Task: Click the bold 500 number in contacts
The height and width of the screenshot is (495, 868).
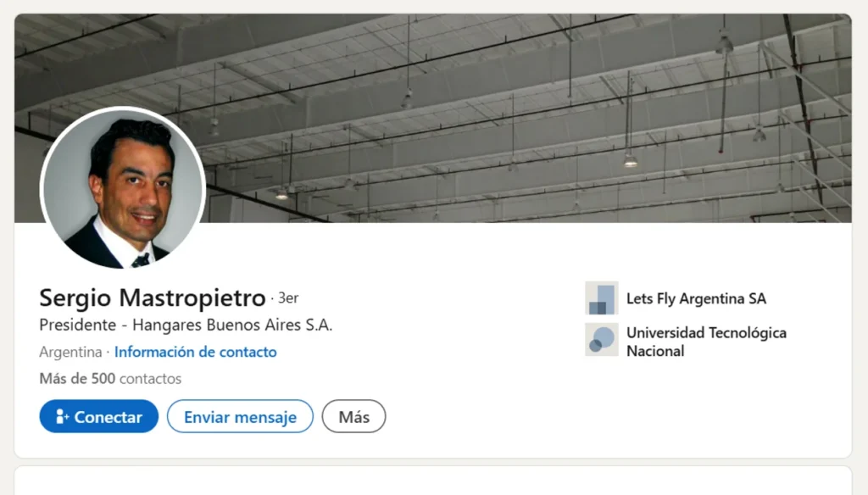Action: click(x=103, y=379)
